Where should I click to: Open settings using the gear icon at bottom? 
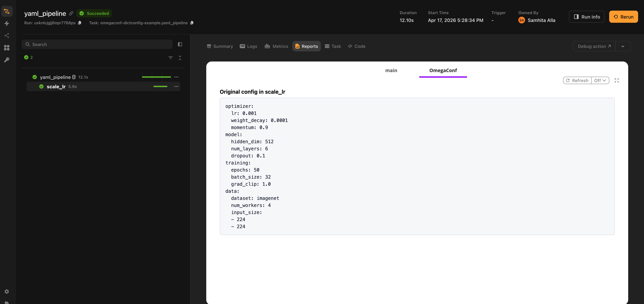coord(7,291)
